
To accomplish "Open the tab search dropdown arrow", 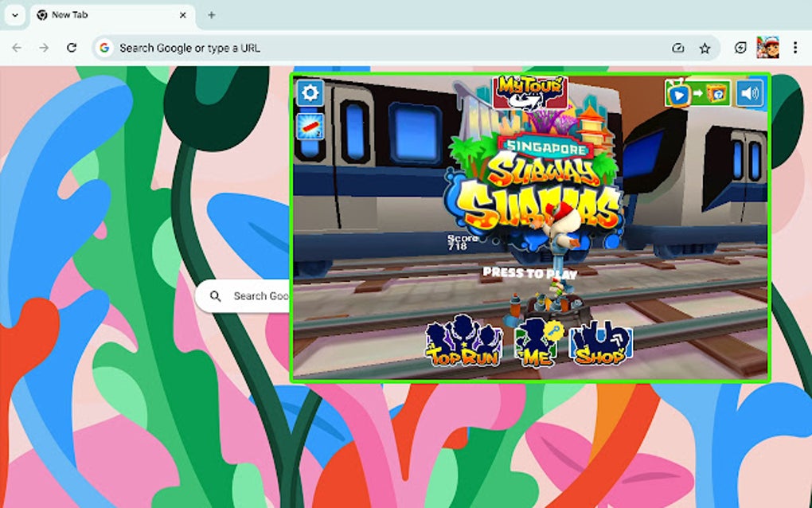I will [15, 15].
